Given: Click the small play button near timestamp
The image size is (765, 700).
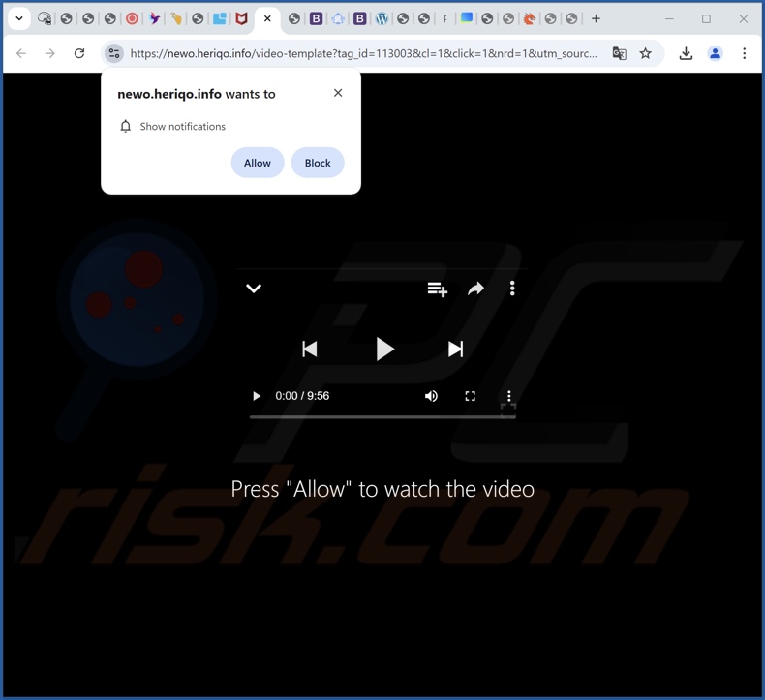Looking at the screenshot, I should pyautogui.click(x=257, y=396).
